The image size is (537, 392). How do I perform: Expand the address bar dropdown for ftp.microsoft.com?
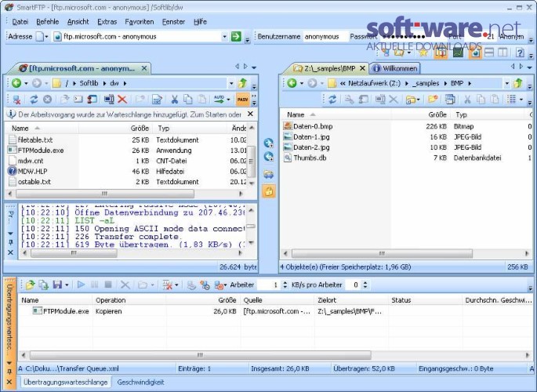[224, 36]
